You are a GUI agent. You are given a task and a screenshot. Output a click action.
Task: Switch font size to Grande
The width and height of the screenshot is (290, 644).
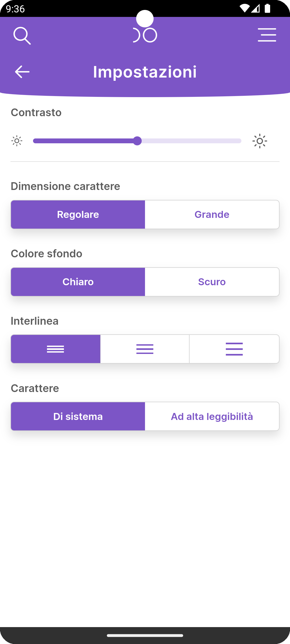tap(212, 214)
